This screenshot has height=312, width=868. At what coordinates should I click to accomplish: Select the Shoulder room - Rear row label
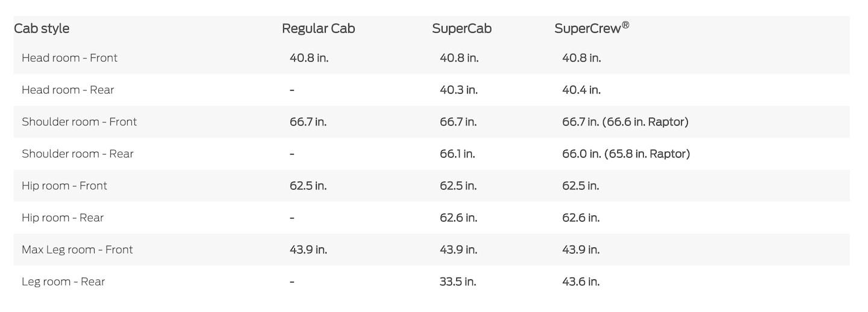tap(77, 154)
